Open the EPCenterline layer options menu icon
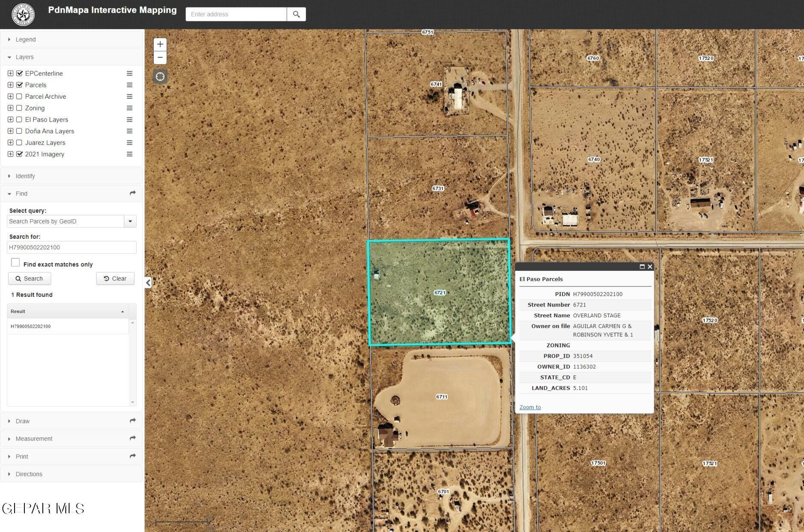The width and height of the screenshot is (804, 532). click(x=129, y=73)
